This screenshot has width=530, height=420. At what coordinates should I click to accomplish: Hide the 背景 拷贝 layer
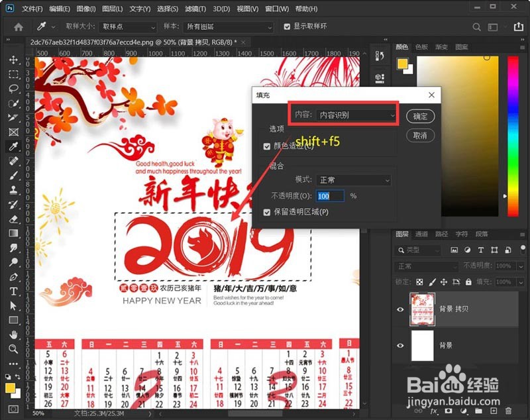(x=400, y=309)
